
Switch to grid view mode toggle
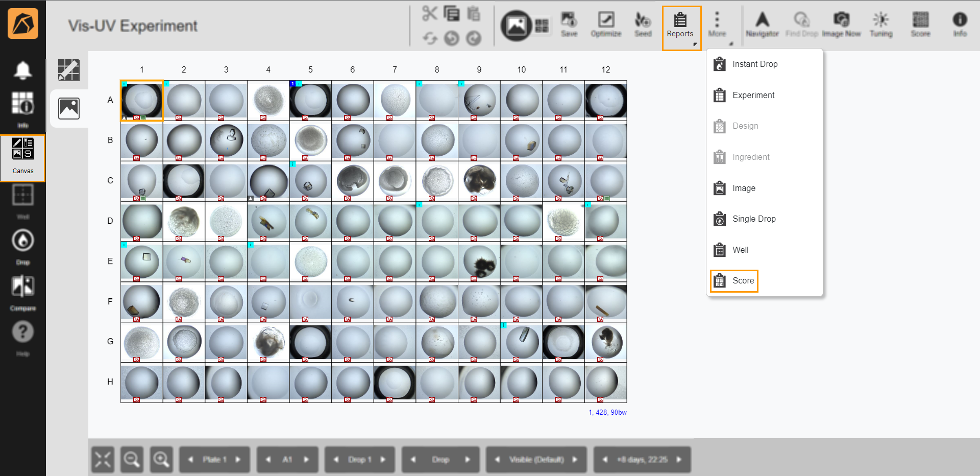pyautogui.click(x=542, y=26)
